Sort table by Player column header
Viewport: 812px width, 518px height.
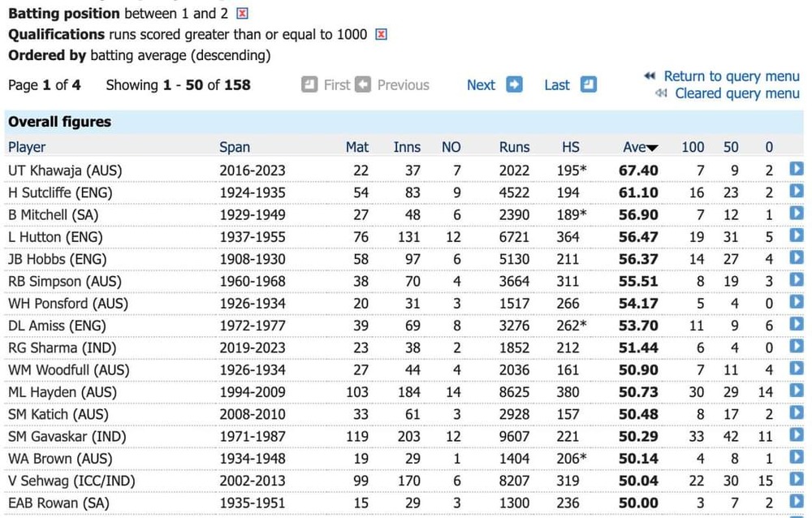coord(27,147)
